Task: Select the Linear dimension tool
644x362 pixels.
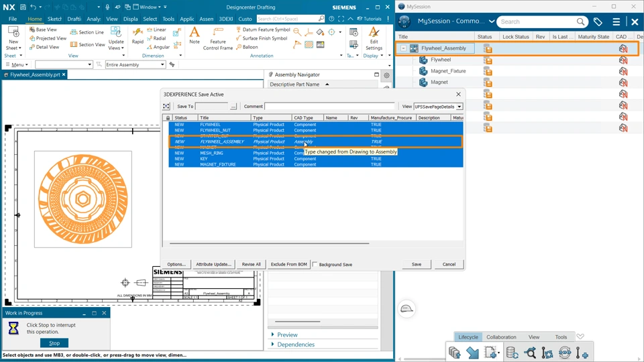Action: pos(156,29)
